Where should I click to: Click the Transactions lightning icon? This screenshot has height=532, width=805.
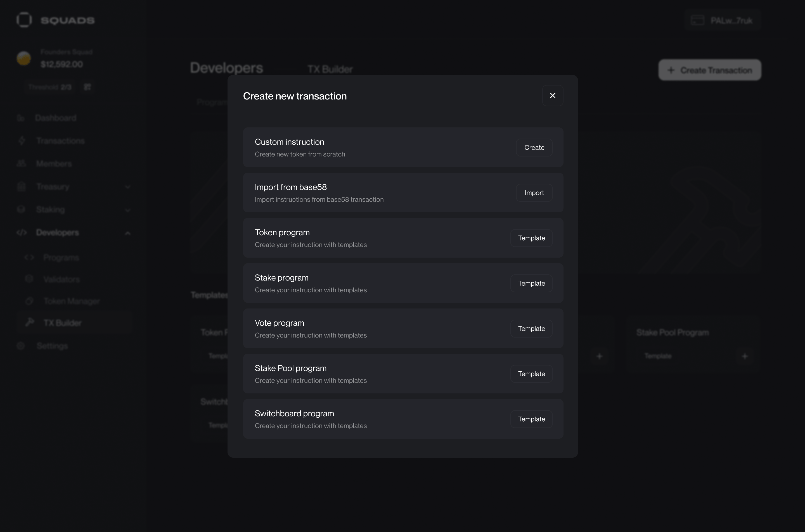click(22, 141)
